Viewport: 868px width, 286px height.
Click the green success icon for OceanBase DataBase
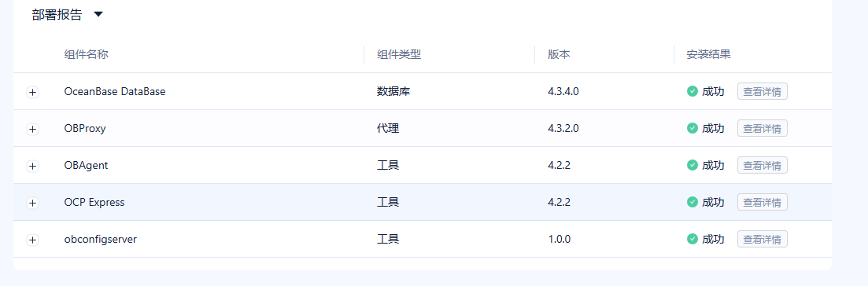point(692,91)
